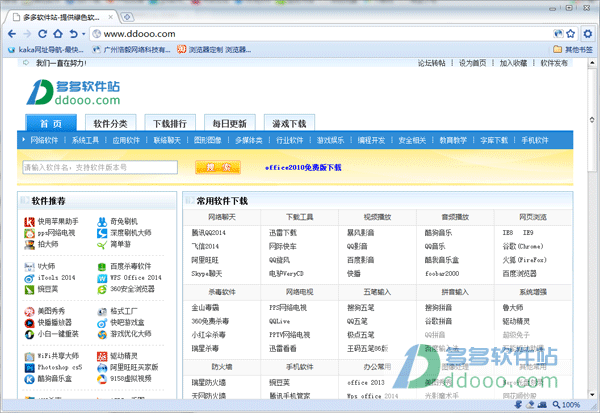Viewport: 600px width, 413px height.
Task: Open the 手机软件 category in the blue bar
Action: click(535, 140)
